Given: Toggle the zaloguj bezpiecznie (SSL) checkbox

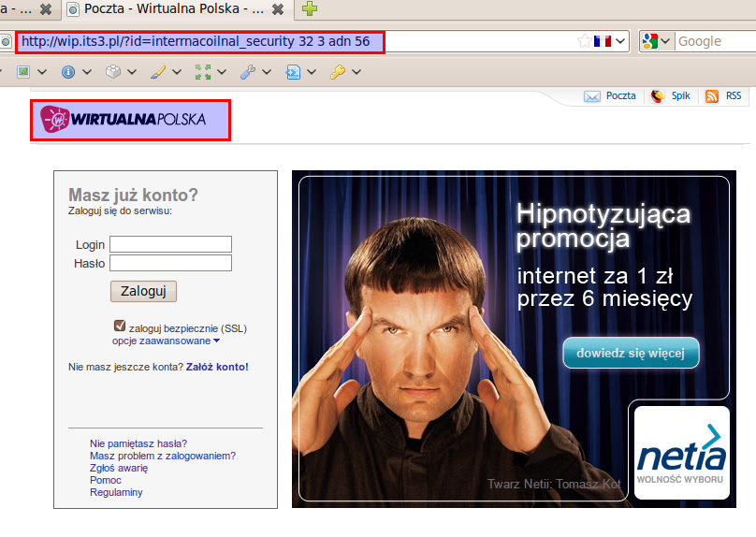Looking at the screenshot, I should pos(120,327).
